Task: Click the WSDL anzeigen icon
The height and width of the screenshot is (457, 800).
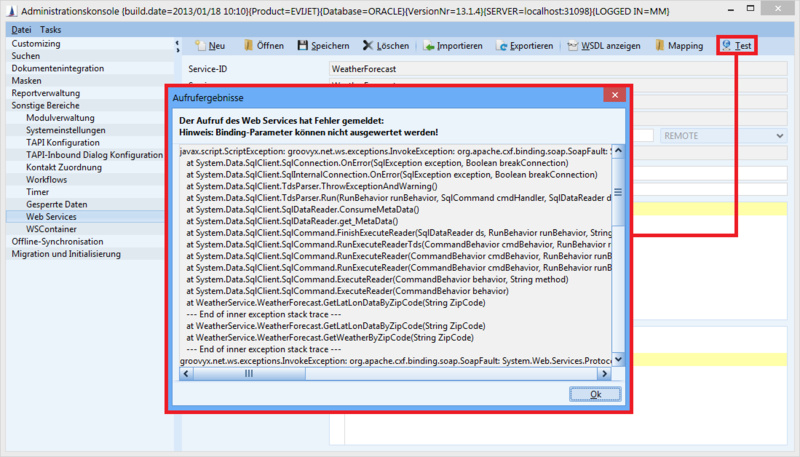Action: [572, 46]
